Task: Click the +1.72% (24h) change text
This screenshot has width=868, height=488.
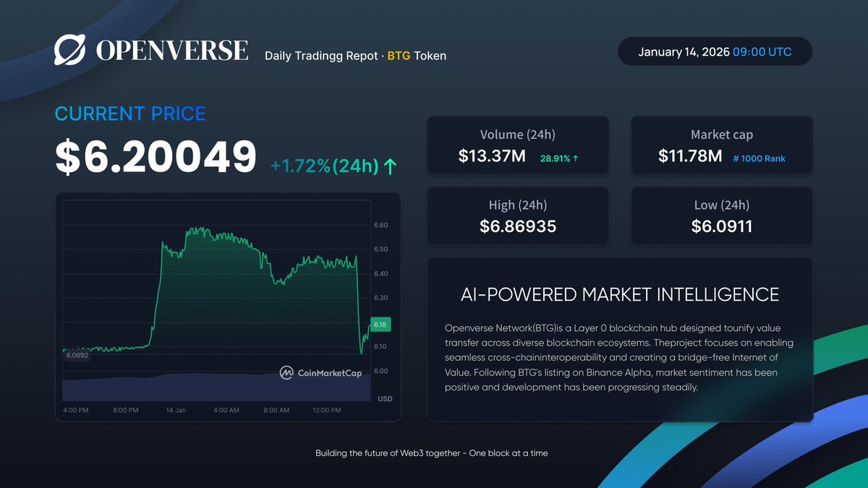Action: tap(325, 166)
